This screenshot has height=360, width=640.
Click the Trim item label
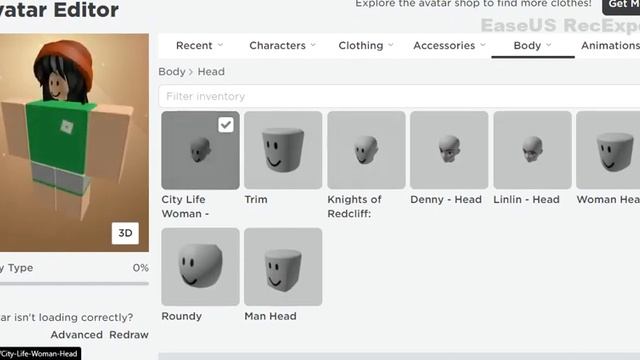(256, 200)
